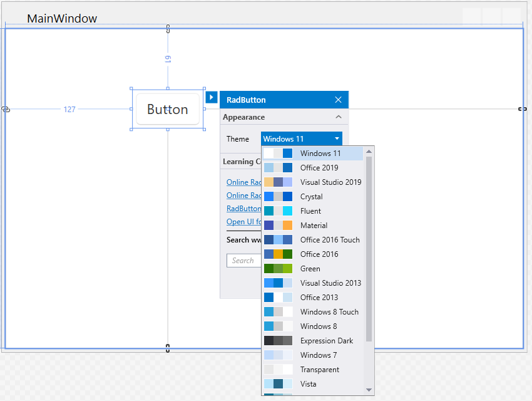Select the Office 2016 theme
Screen dimensions: 532x401
[313, 254]
